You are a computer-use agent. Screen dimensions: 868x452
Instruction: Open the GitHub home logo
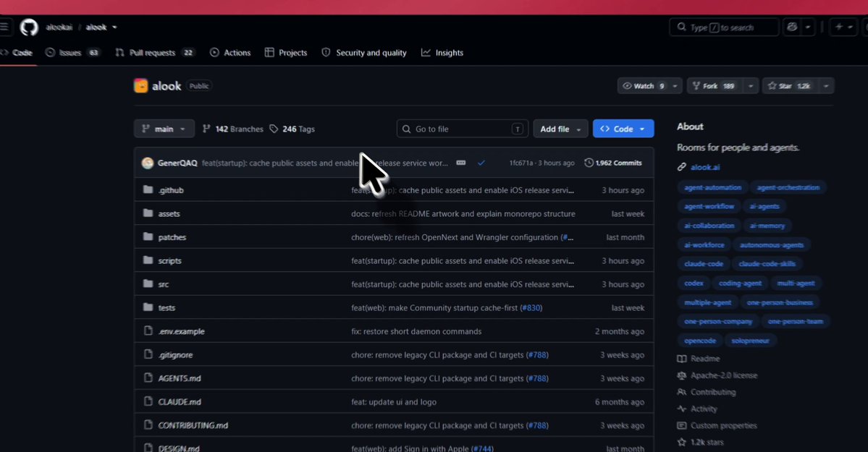(x=29, y=27)
